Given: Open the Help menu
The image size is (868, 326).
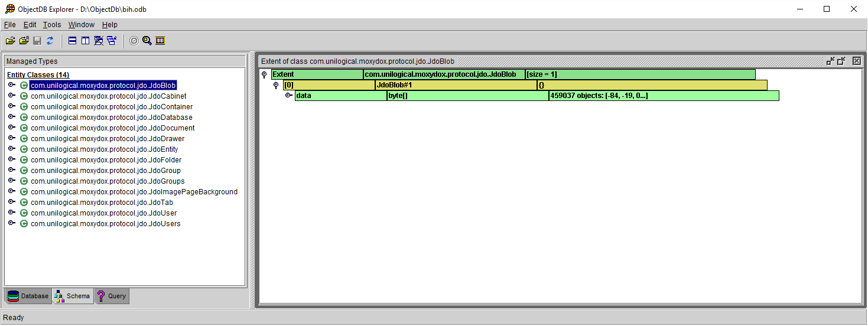Looking at the screenshot, I should click(x=110, y=25).
